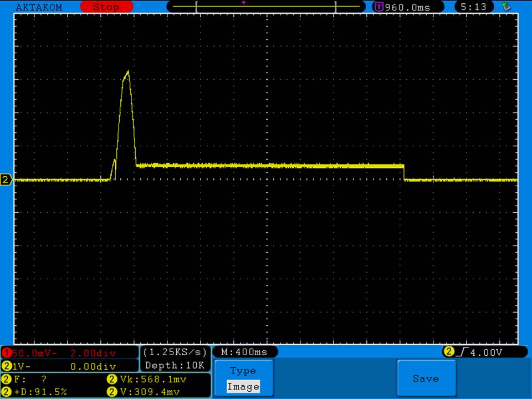Click the AKTAKOM brand label
This screenshot has width=532, height=399.
(39, 7)
